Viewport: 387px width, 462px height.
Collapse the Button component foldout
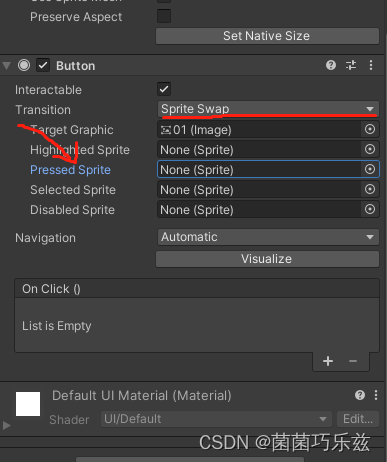pyautogui.click(x=6, y=65)
